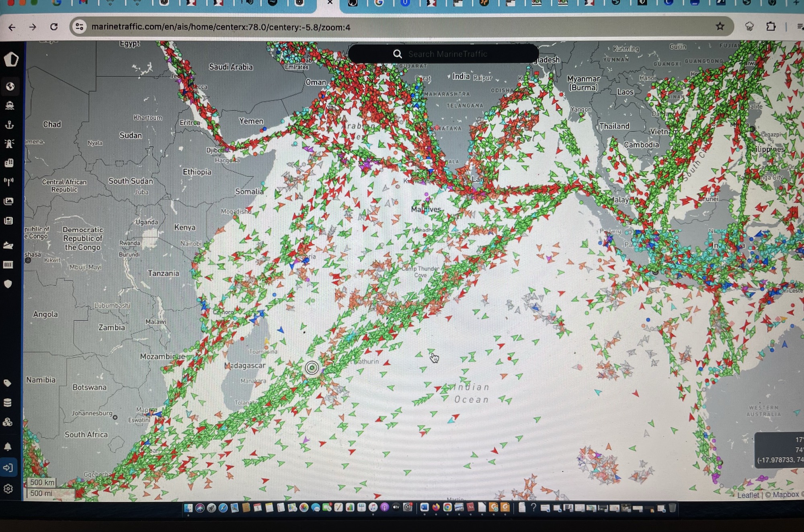804x532 pixels.
Task: Open the AIS Stations antenna icon
Action: pos(9,182)
